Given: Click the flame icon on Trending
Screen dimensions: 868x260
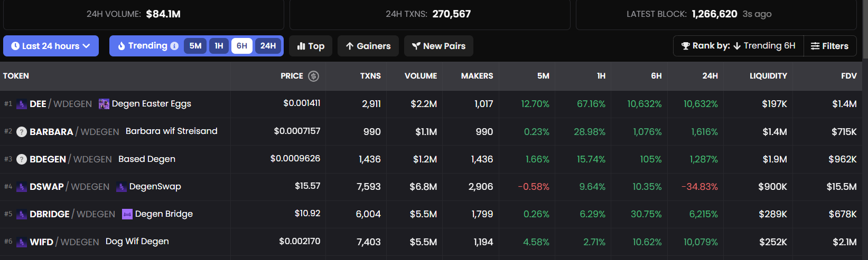Looking at the screenshot, I should 122,46.
